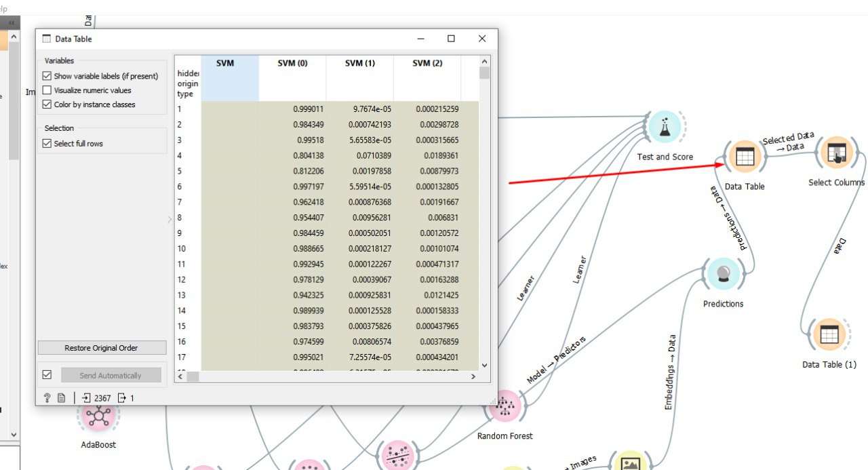868x470 pixels.
Task: Click cell value 0.0710389
Action: tap(360, 155)
